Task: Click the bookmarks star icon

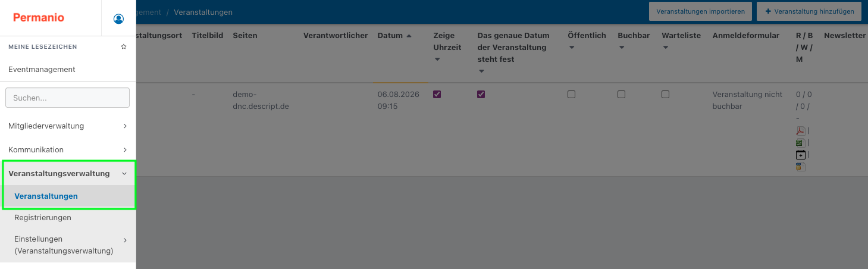Action: pos(124,46)
